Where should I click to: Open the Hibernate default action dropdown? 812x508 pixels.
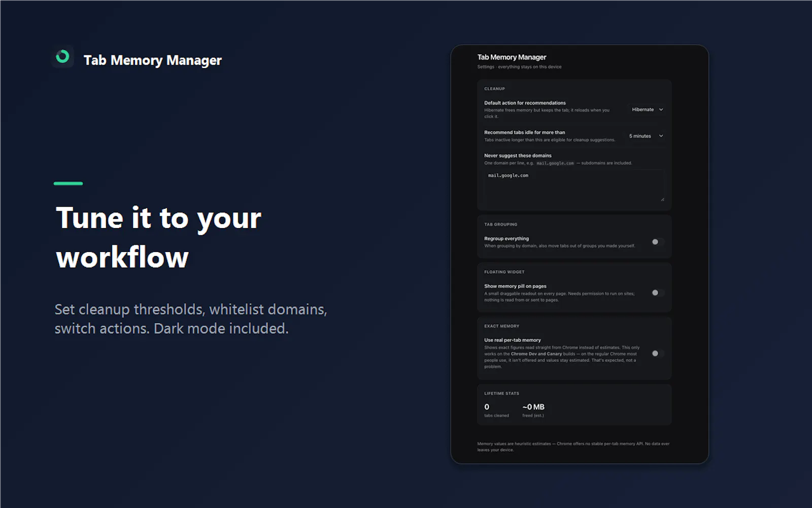pyautogui.click(x=647, y=110)
